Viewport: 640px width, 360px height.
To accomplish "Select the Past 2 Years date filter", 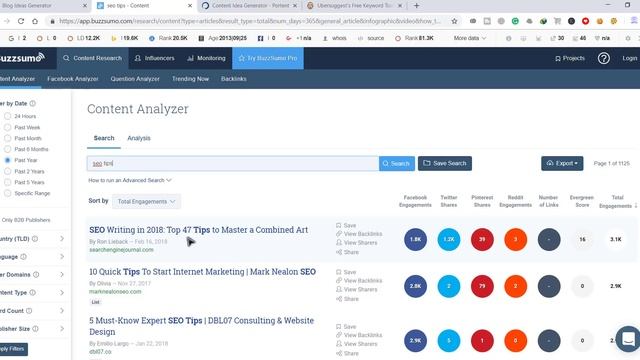I will (x=7, y=171).
